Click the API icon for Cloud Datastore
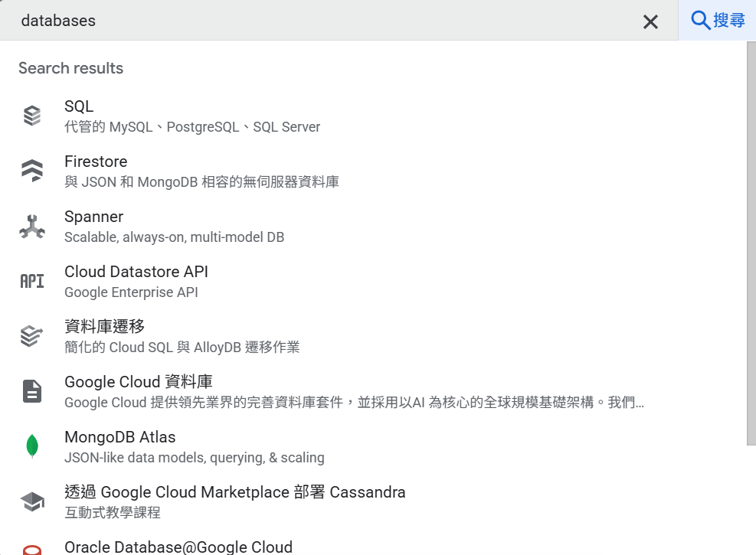756x555 pixels. tap(32, 281)
